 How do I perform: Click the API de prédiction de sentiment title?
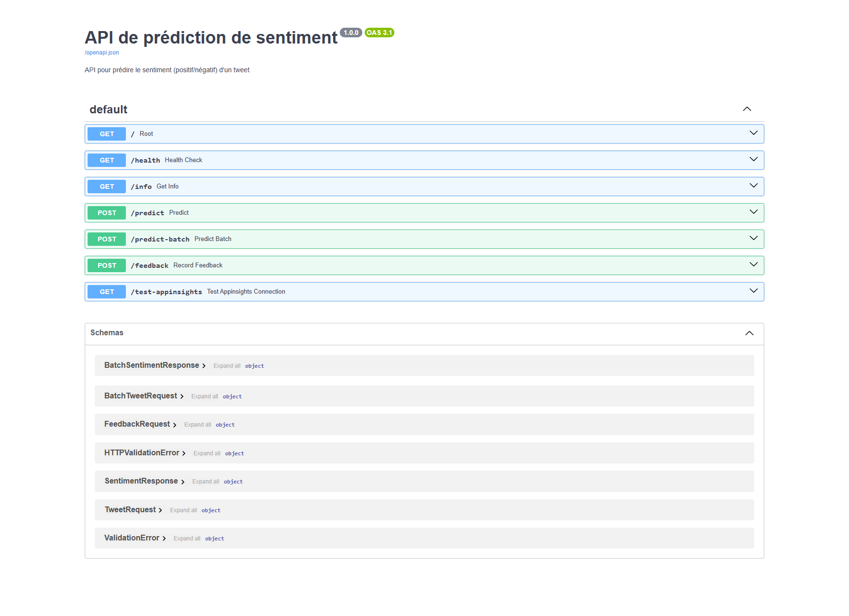[x=211, y=37]
